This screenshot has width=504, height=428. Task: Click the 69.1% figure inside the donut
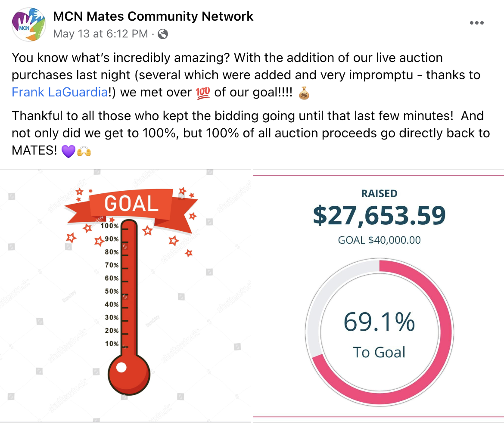tap(379, 322)
